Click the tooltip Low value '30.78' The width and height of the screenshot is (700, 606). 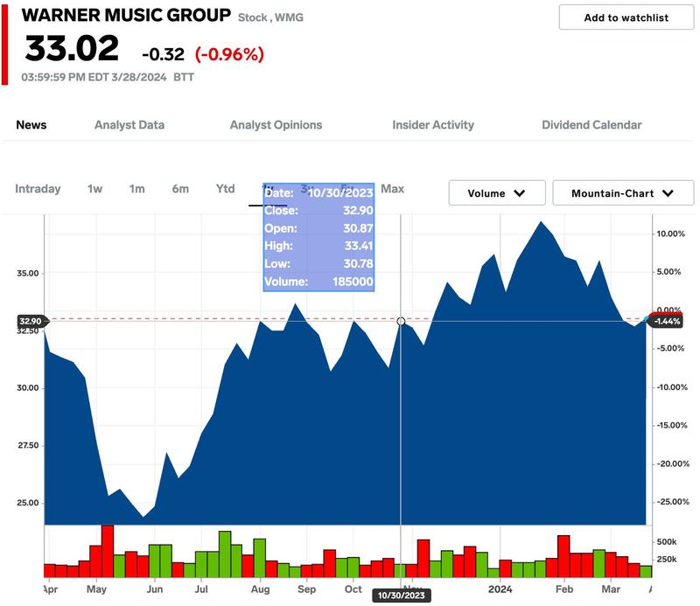[358, 263]
